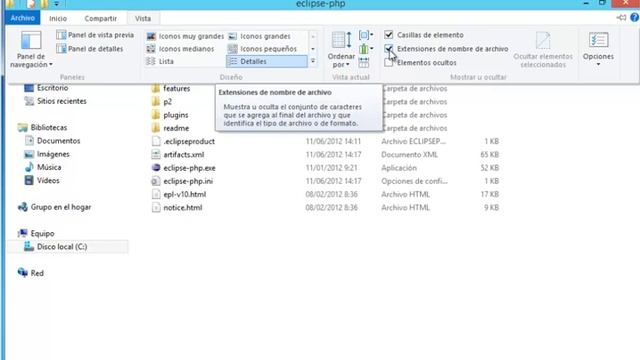Toggle Panel de vista previa

pyautogui.click(x=95, y=35)
